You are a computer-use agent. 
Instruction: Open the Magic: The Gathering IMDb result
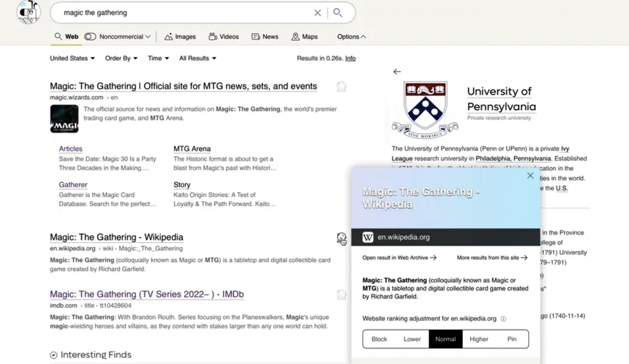pos(147,294)
